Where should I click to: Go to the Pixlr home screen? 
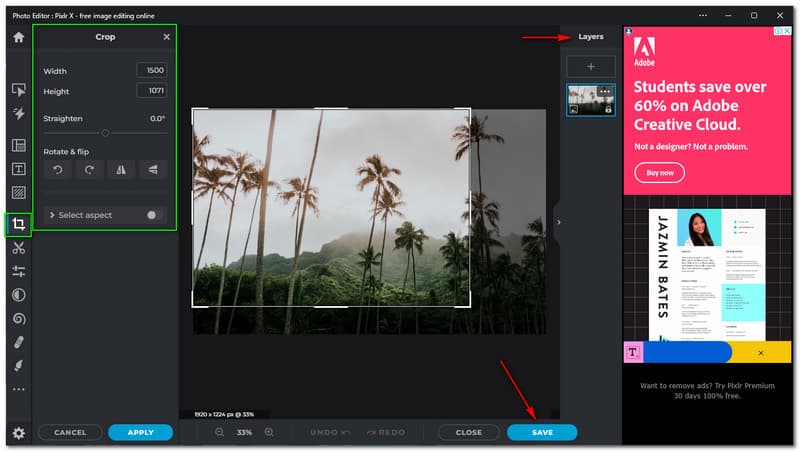click(x=18, y=37)
